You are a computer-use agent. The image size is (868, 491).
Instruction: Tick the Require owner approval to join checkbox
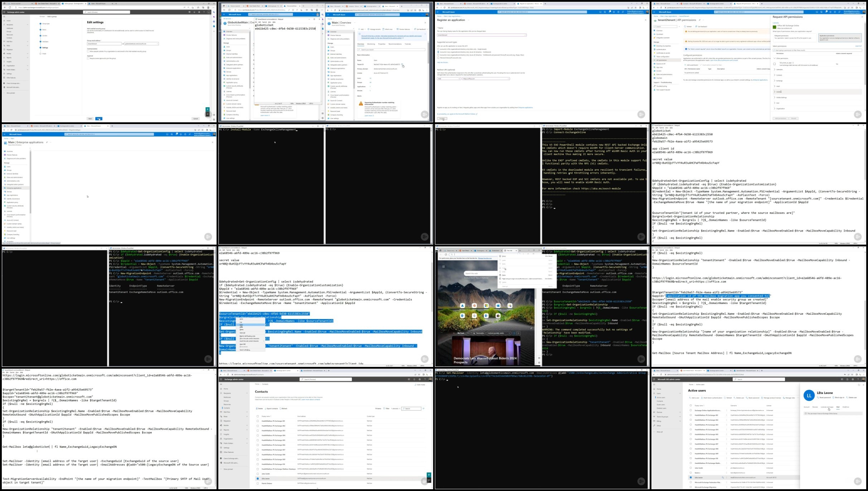pos(88,58)
